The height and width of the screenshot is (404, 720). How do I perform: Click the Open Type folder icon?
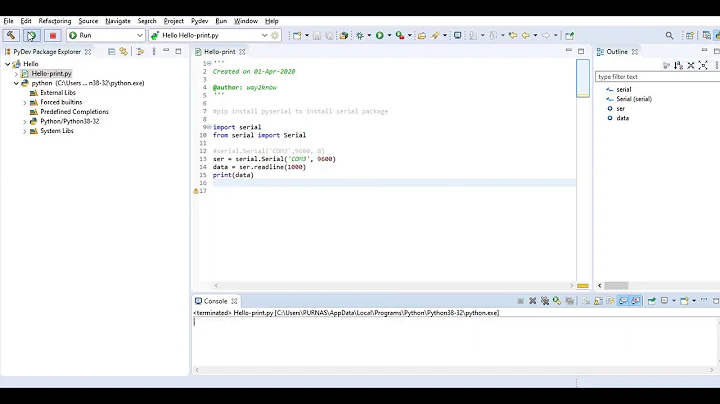point(422,35)
